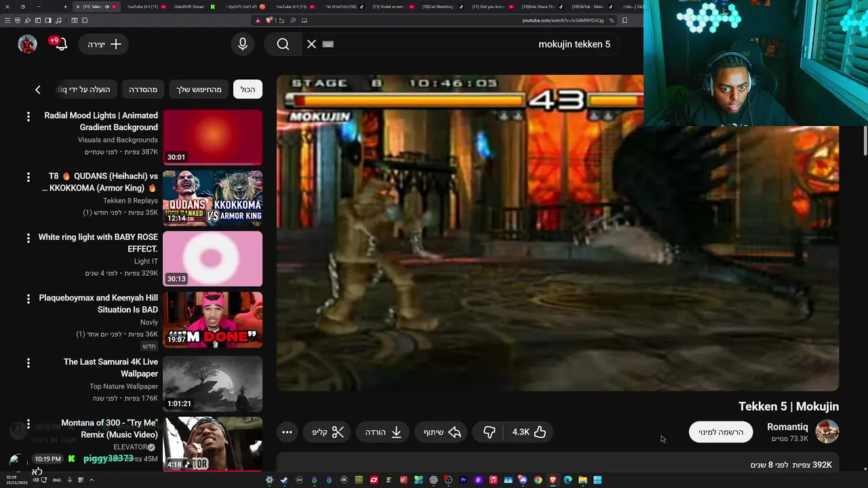The height and width of the screenshot is (488, 868).
Task: Click the Download button
Action: pos(383,432)
